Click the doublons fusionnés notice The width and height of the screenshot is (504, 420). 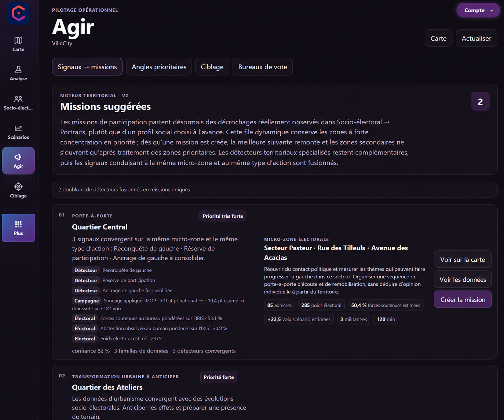[x=274, y=190]
